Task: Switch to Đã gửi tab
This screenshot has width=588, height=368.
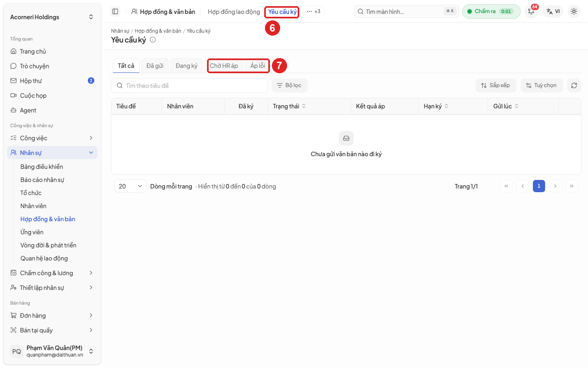Action: pos(155,66)
